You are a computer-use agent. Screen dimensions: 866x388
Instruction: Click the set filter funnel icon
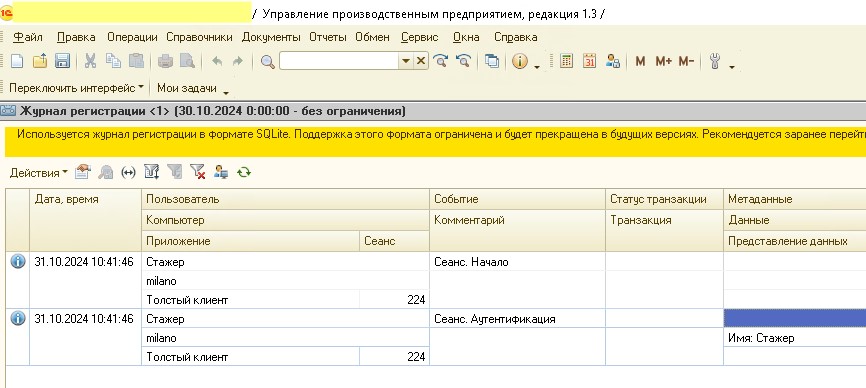151,172
